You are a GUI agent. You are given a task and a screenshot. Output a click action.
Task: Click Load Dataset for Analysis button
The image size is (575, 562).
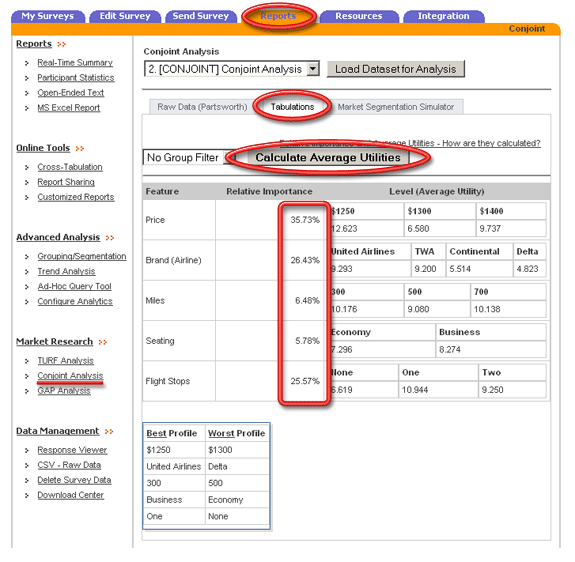[395, 69]
